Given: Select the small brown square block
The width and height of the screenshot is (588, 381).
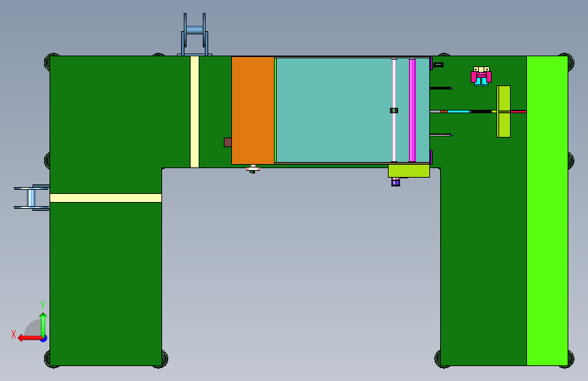Looking at the screenshot, I should 228,142.
